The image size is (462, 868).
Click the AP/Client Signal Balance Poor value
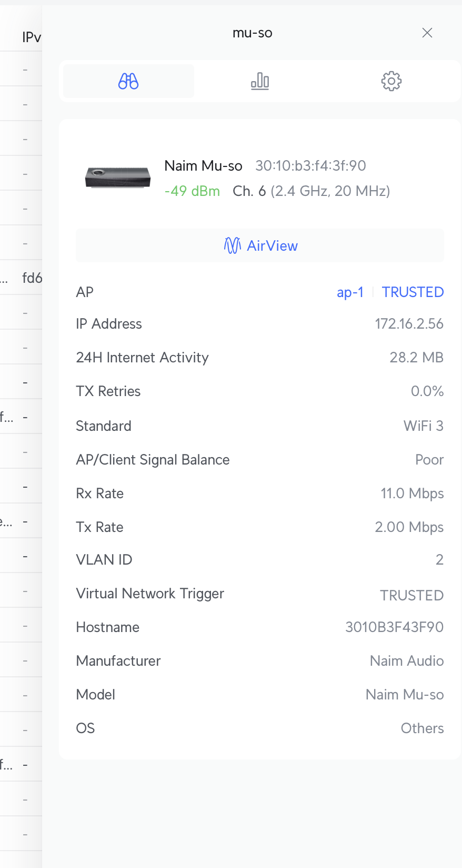pyautogui.click(x=429, y=460)
